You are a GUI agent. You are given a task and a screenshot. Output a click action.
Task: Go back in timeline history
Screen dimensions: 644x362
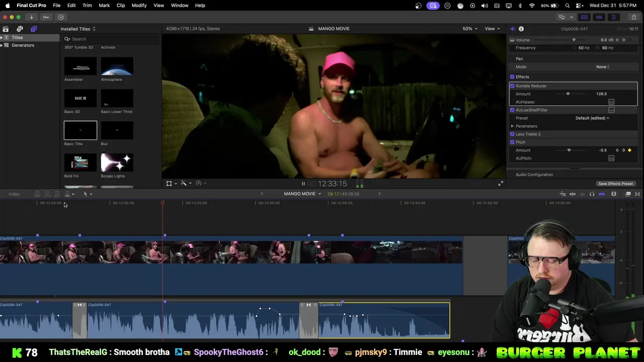[262, 194]
